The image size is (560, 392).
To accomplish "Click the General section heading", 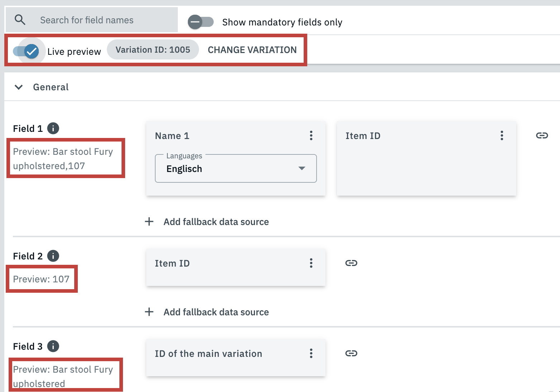I will point(51,87).
